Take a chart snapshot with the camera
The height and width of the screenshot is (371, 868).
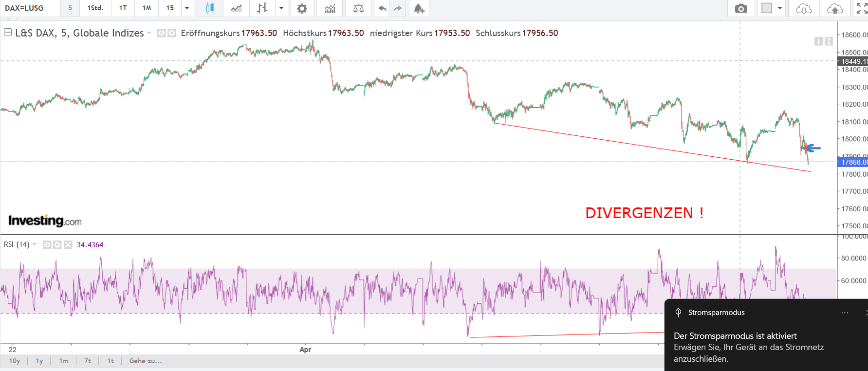click(741, 8)
